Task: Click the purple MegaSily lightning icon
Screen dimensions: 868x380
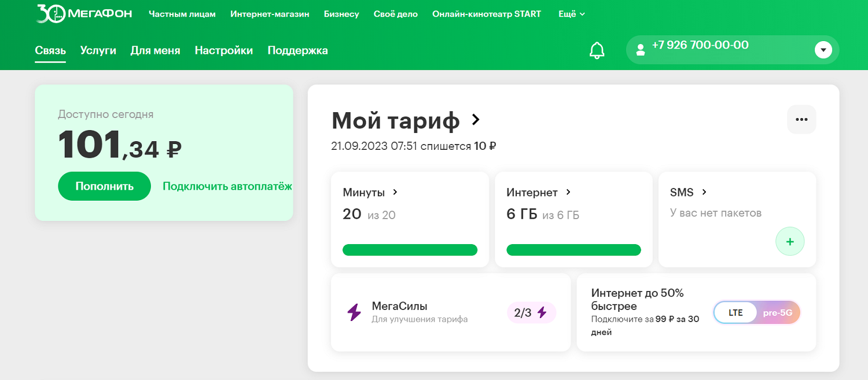Action: pos(354,312)
